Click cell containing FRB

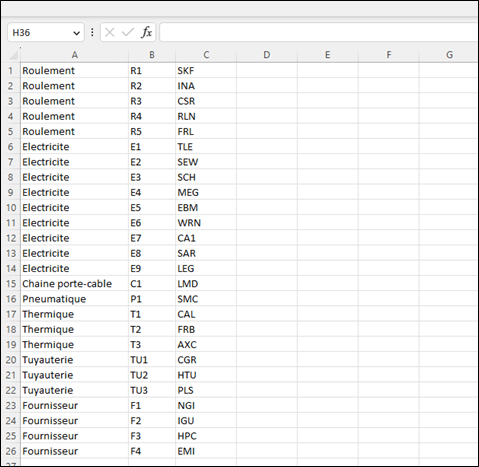pos(206,329)
